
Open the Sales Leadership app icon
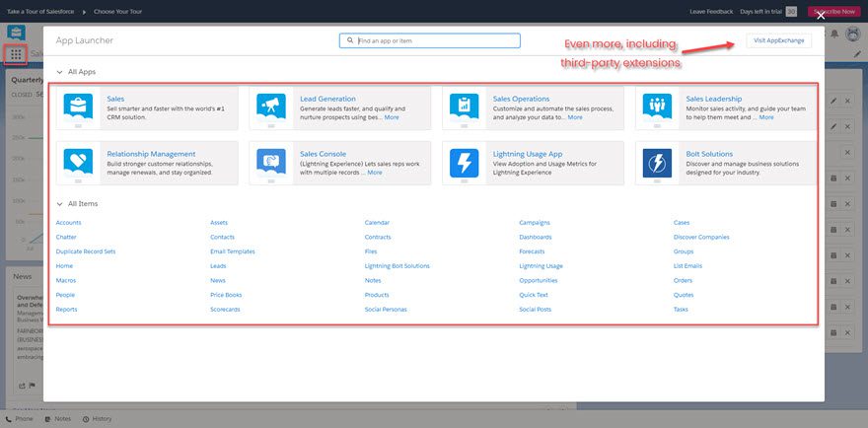coord(657,107)
